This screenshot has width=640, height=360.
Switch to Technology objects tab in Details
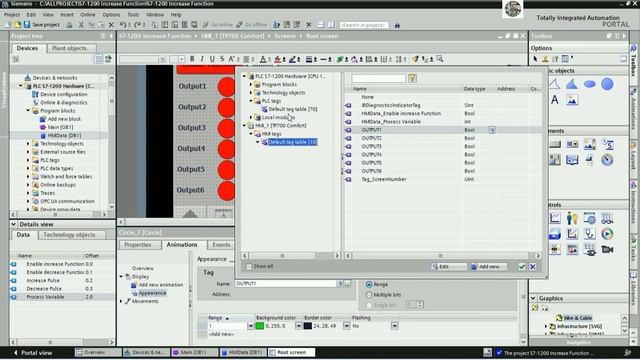(x=69, y=235)
